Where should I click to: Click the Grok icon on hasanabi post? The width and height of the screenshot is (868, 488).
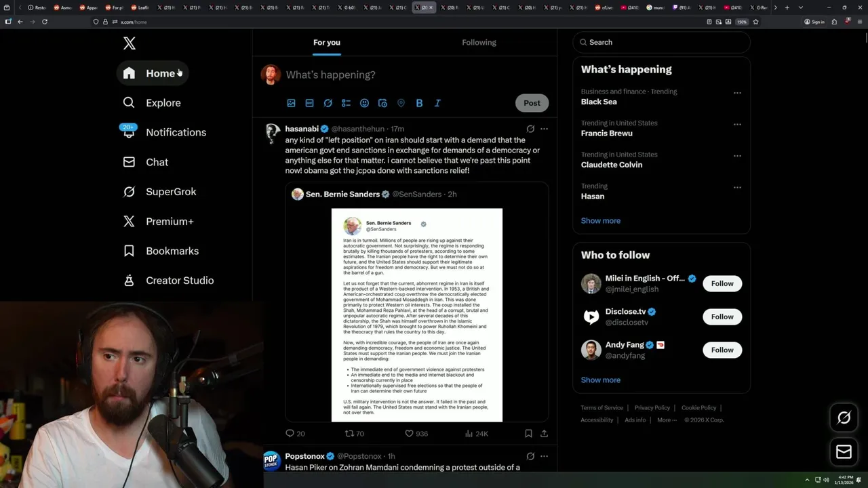pyautogui.click(x=530, y=129)
